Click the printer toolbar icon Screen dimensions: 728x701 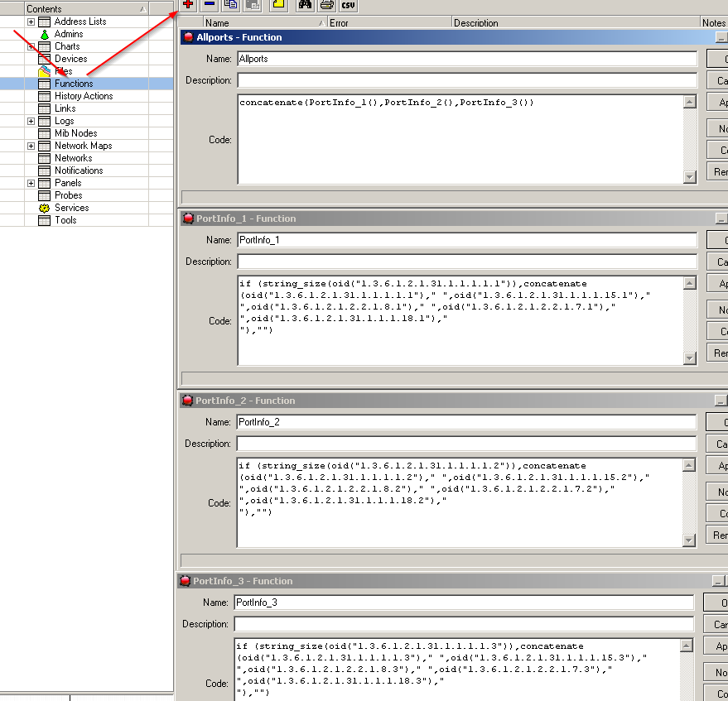click(327, 4)
